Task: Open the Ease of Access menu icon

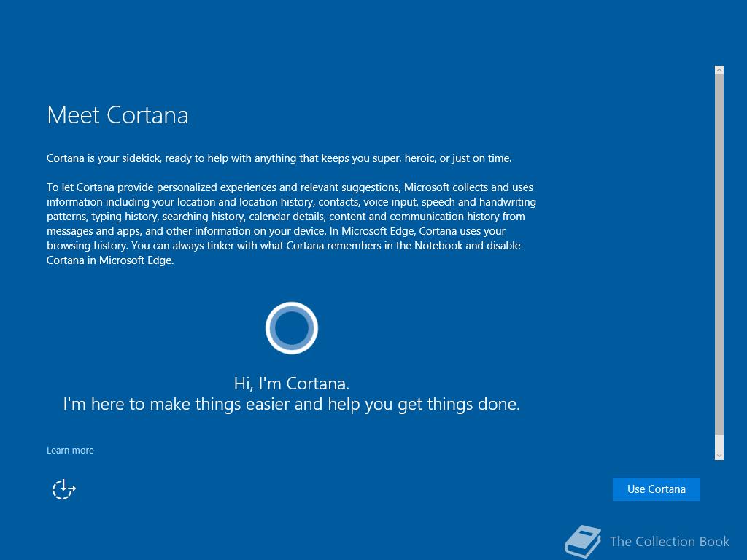Action: coord(64,489)
